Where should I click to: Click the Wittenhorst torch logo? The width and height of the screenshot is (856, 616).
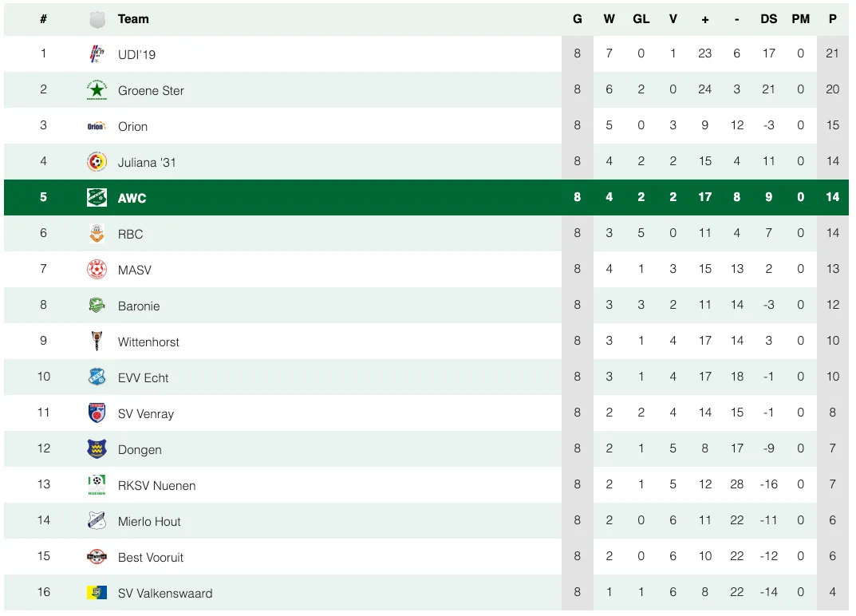tap(97, 341)
